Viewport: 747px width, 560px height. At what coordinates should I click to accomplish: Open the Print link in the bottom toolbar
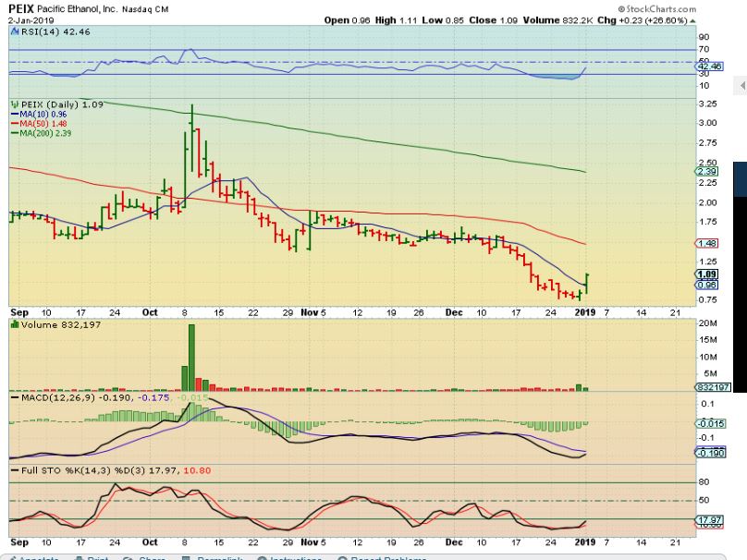(92, 557)
